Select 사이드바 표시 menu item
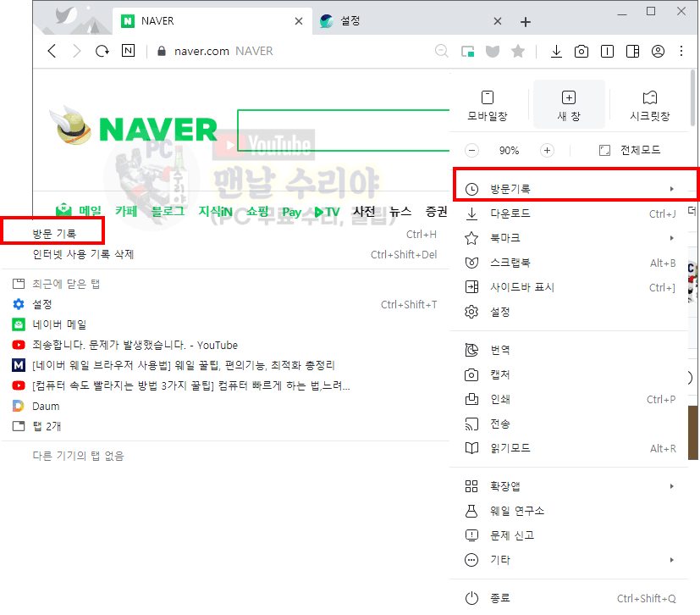700x615 pixels. click(x=570, y=287)
